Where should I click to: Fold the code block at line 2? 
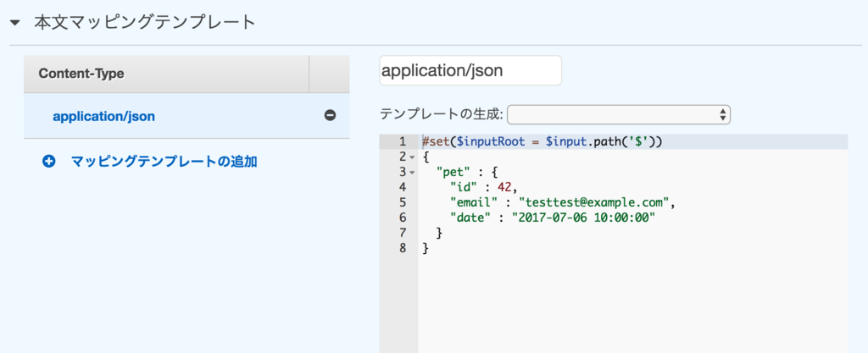tap(411, 157)
